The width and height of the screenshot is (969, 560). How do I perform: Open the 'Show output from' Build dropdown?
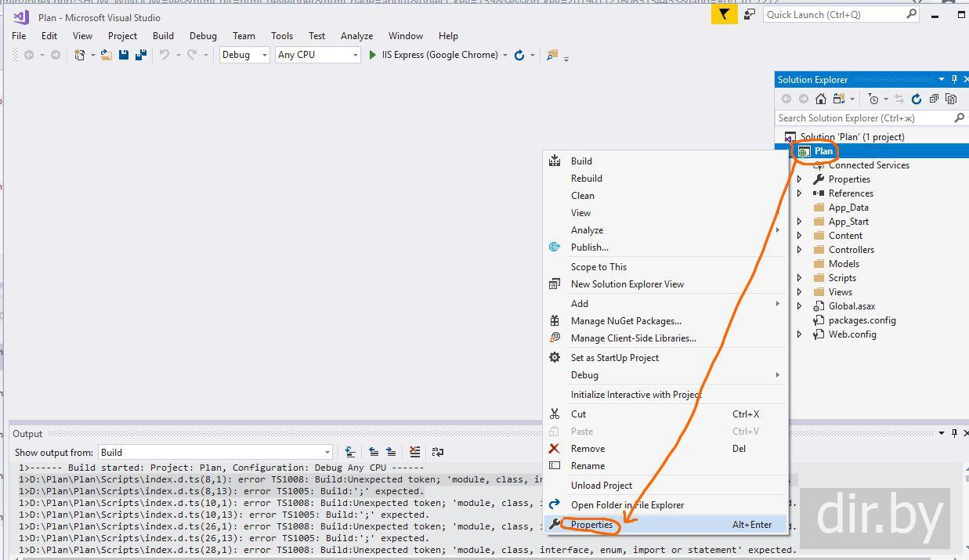(215, 452)
